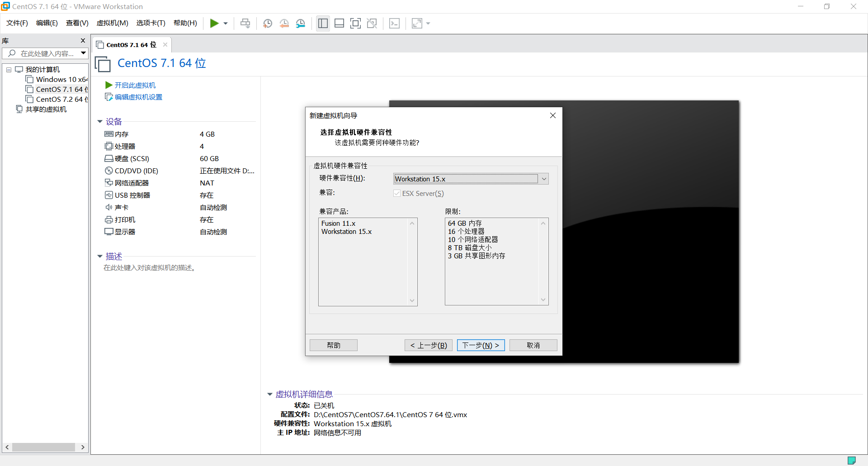
Task: Select 共享的虚拟机 in library tree
Action: click(x=42, y=109)
